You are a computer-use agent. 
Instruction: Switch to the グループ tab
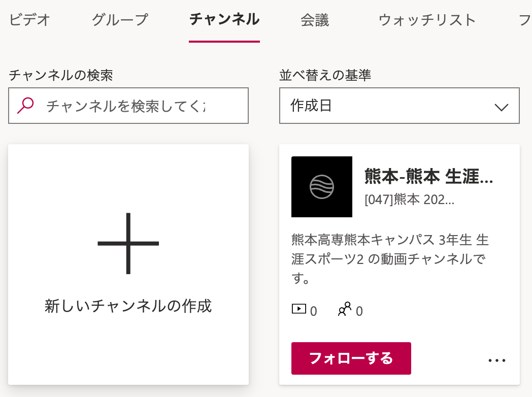120,20
